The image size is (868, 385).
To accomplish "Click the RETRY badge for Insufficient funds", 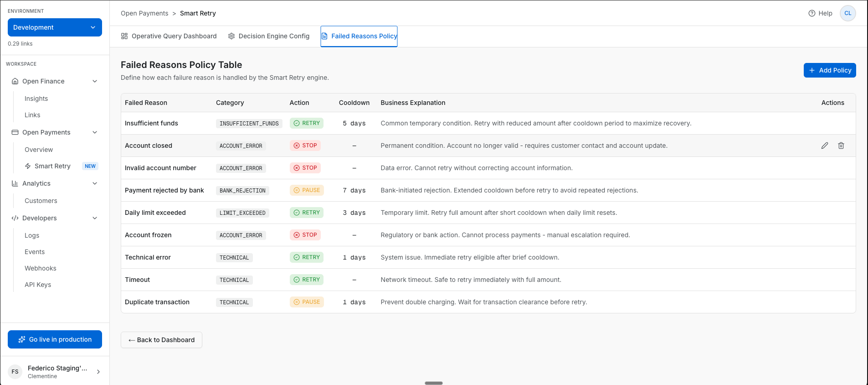I will 307,123.
